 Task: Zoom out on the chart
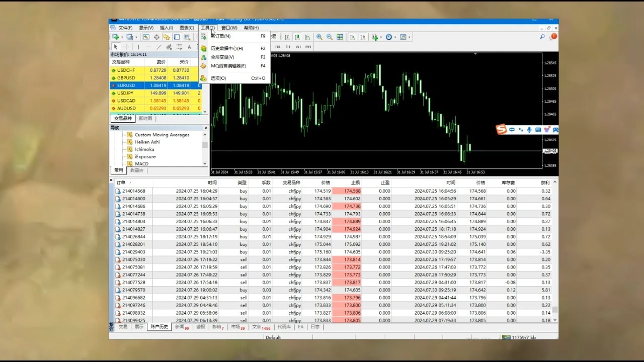pyautogui.click(x=330, y=37)
